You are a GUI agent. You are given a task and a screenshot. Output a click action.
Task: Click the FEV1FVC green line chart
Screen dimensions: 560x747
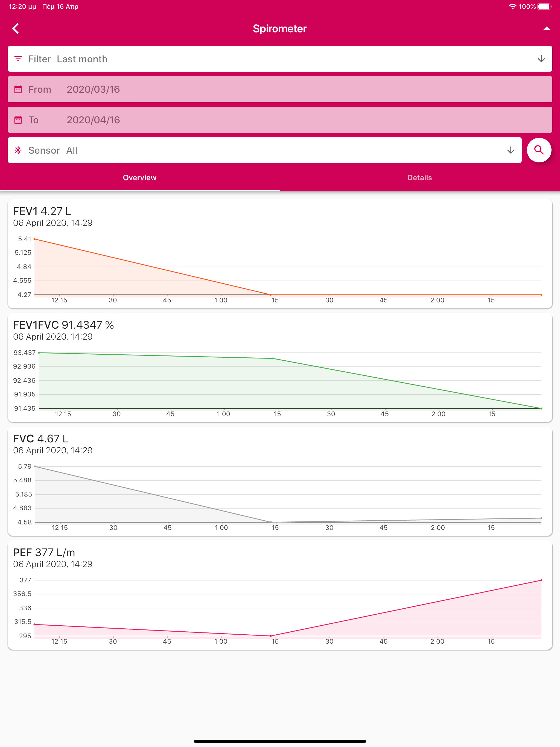290,381
